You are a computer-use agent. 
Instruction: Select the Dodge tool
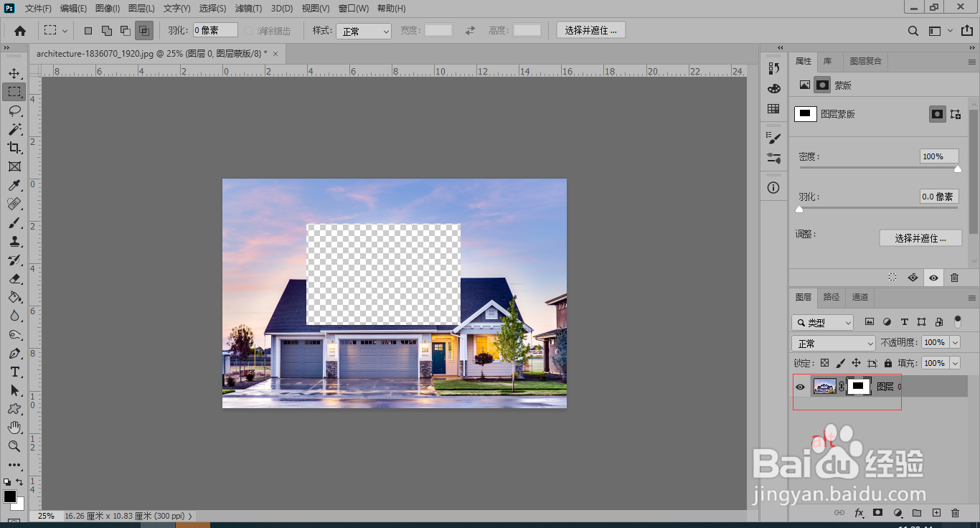14,335
